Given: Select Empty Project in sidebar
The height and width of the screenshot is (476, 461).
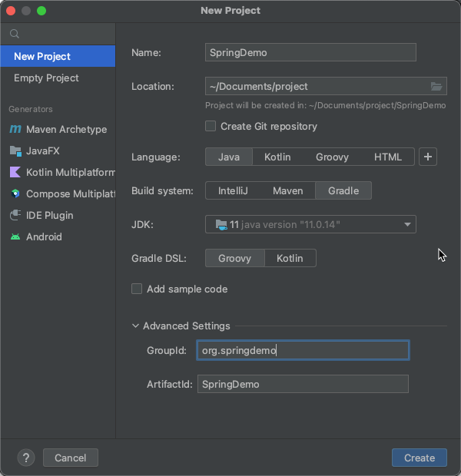Looking at the screenshot, I should 58,78.
